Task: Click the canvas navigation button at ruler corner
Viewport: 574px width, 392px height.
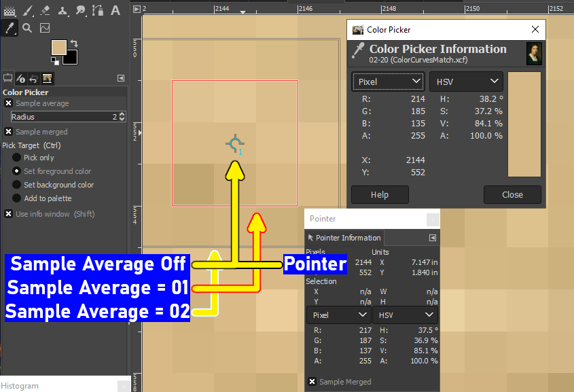Action: 137,9
